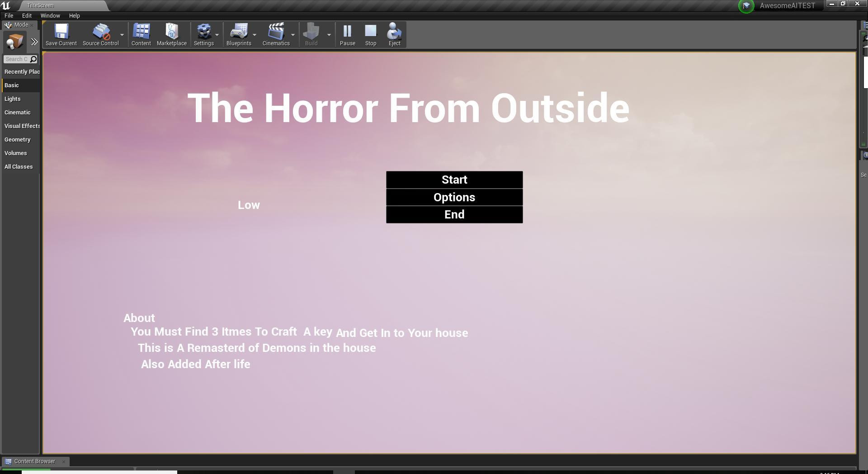Click the AwesomeAITEST project name
This screenshot has height=474, width=868.
(787, 5)
